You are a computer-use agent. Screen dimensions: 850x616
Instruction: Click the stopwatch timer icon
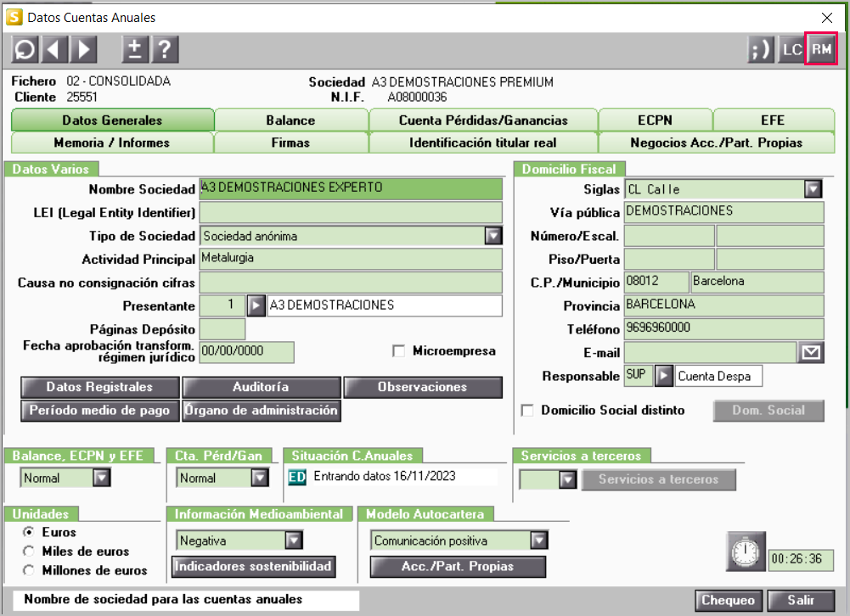[x=745, y=552]
